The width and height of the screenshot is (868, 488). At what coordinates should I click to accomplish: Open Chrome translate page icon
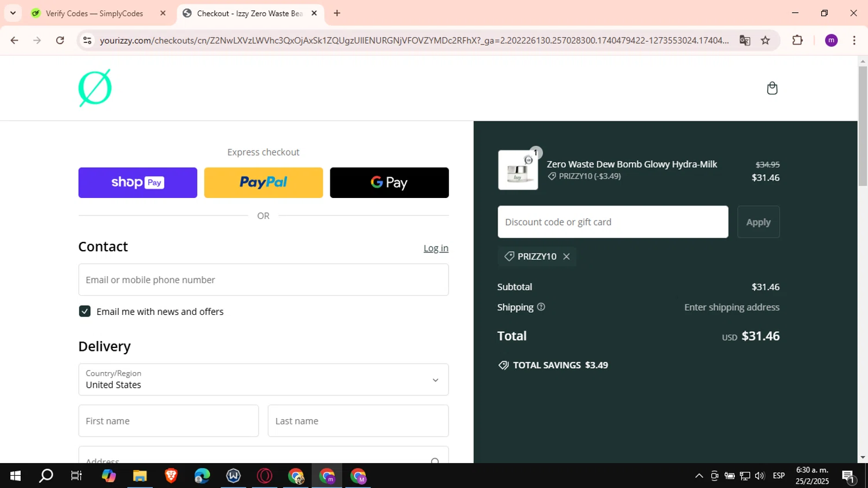click(745, 40)
